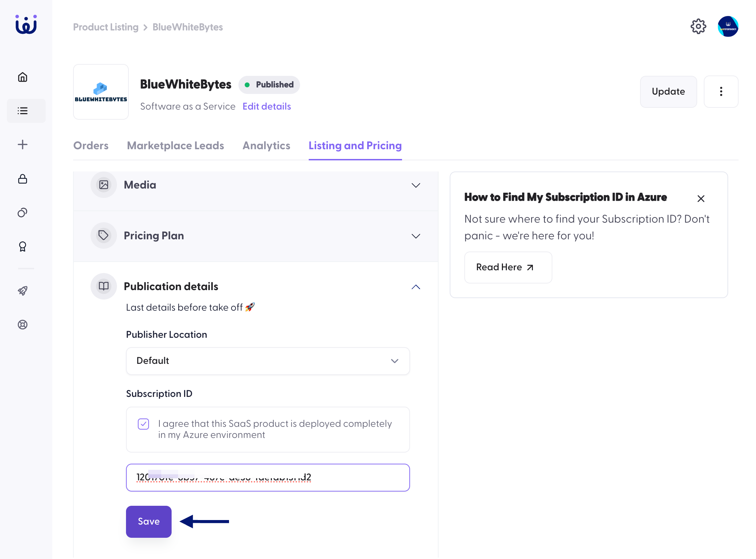Select the Listing and Pricing tab
This screenshot has width=756, height=559.
click(x=355, y=145)
